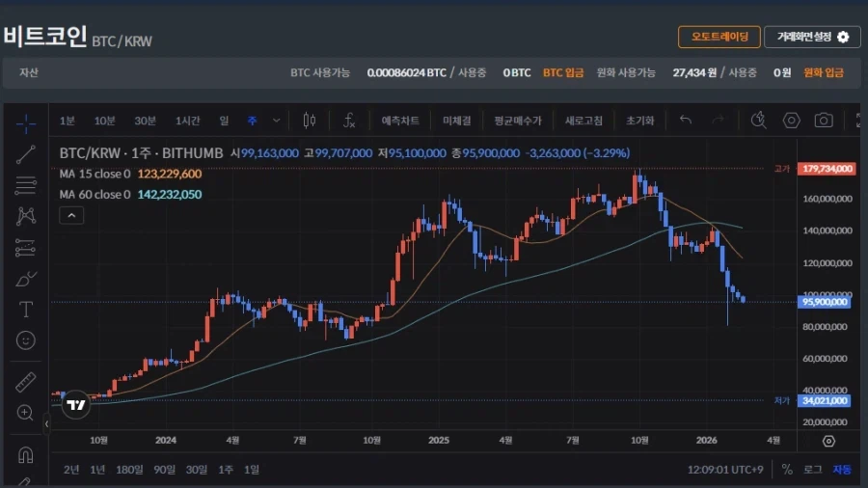Viewport: 868px width, 488px height.
Task: Select the Text annotation tool
Action: coord(25,310)
